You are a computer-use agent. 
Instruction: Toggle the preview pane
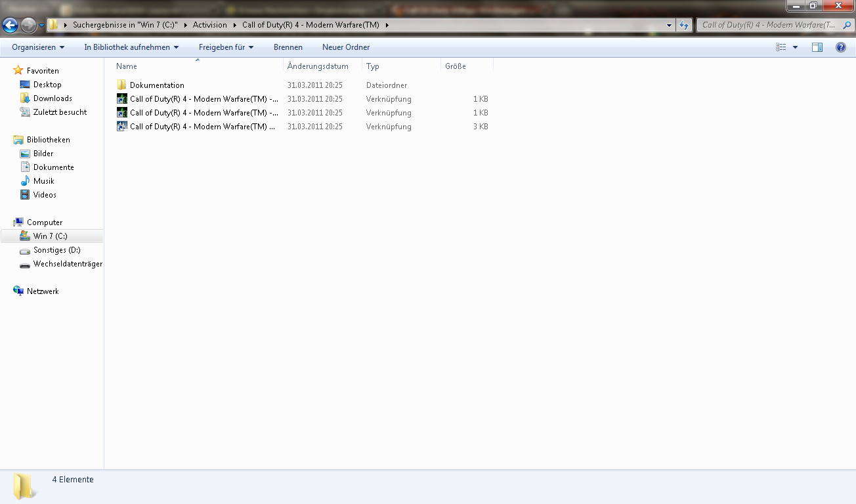(x=817, y=47)
